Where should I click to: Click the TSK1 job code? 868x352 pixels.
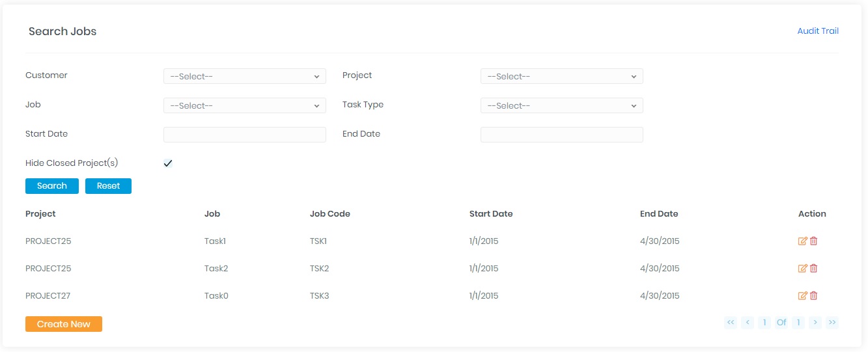click(x=318, y=241)
